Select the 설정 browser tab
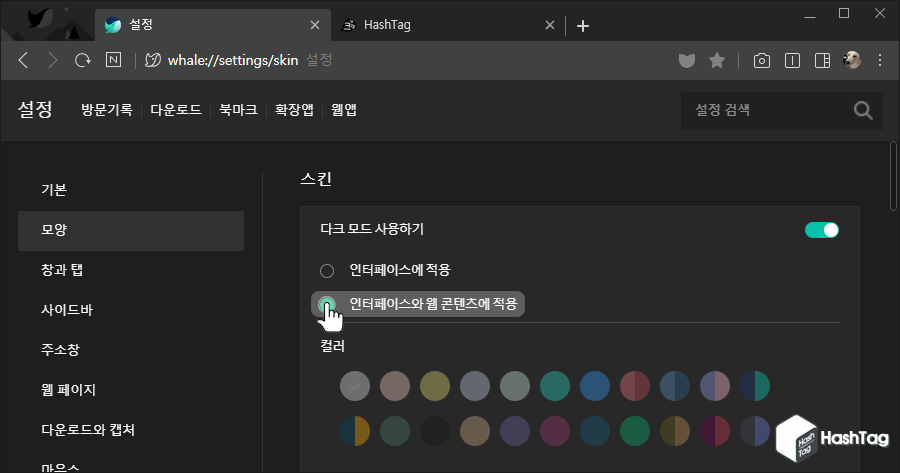Viewport: 900px width, 473px height. [x=212, y=25]
